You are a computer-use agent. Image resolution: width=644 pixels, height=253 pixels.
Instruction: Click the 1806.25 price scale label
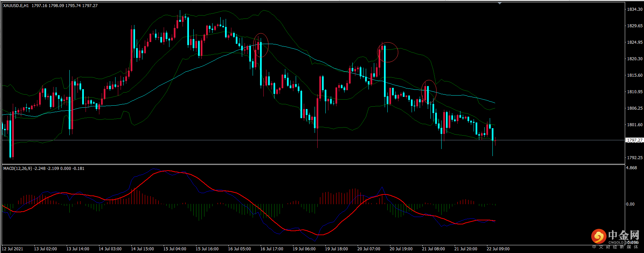634,108
